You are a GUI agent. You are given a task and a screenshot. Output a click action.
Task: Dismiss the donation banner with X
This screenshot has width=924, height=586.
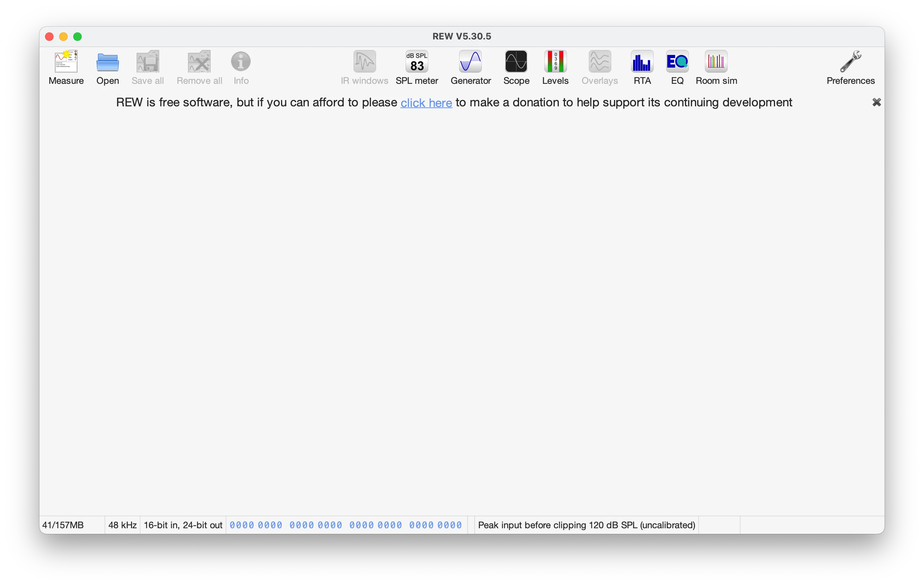pyautogui.click(x=876, y=102)
